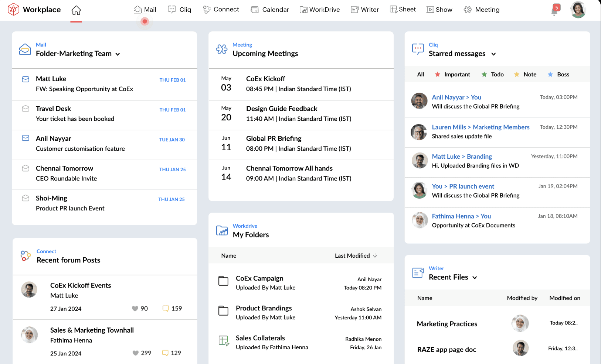
Task: Open FW: Speaking Opportunity at CoEx email
Action: [84, 89]
